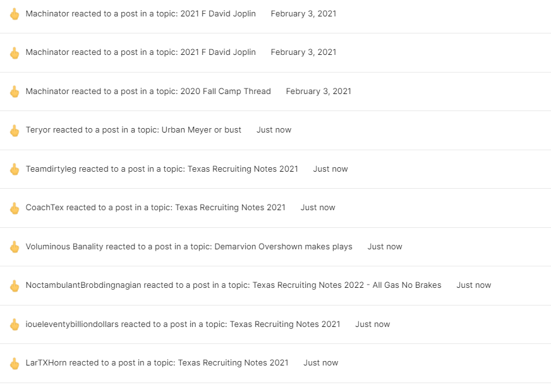The height and width of the screenshot is (392, 551).
Task: Open the Texas Recruiting Notes 2022 topic
Action: click(x=346, y=285)
